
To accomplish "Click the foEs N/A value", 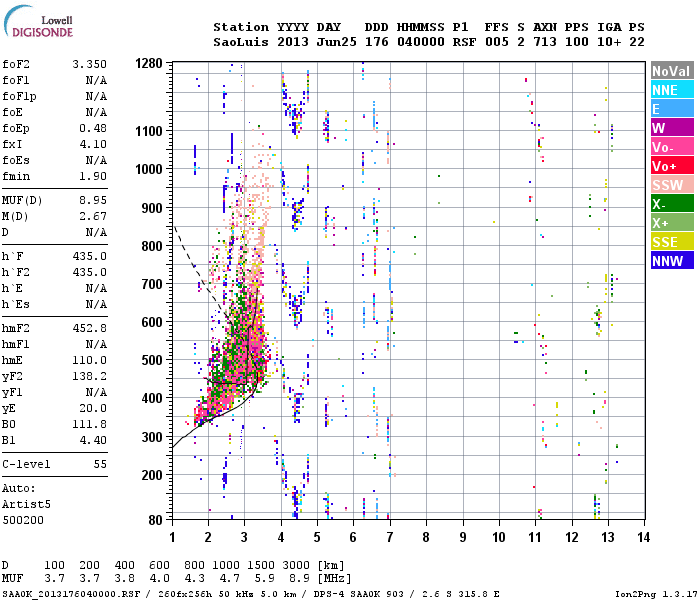I will point(96,160).
